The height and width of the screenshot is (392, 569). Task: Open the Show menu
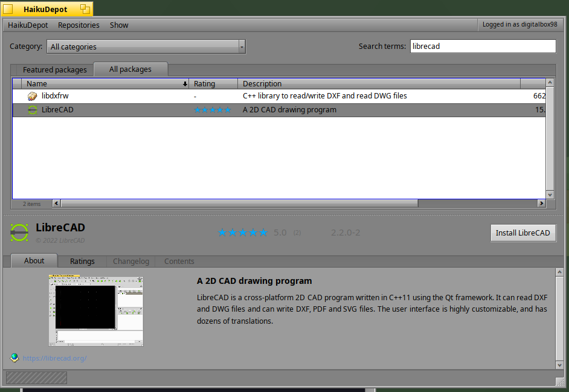(119, 25)
